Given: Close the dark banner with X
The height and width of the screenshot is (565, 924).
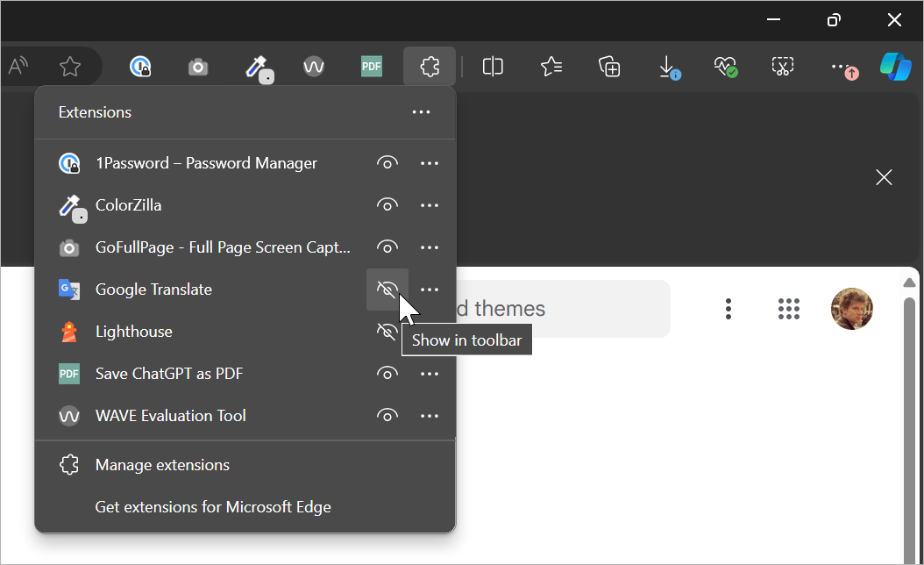Looking at the screenshot, I should pyautogui.click(x=884, y=177).
